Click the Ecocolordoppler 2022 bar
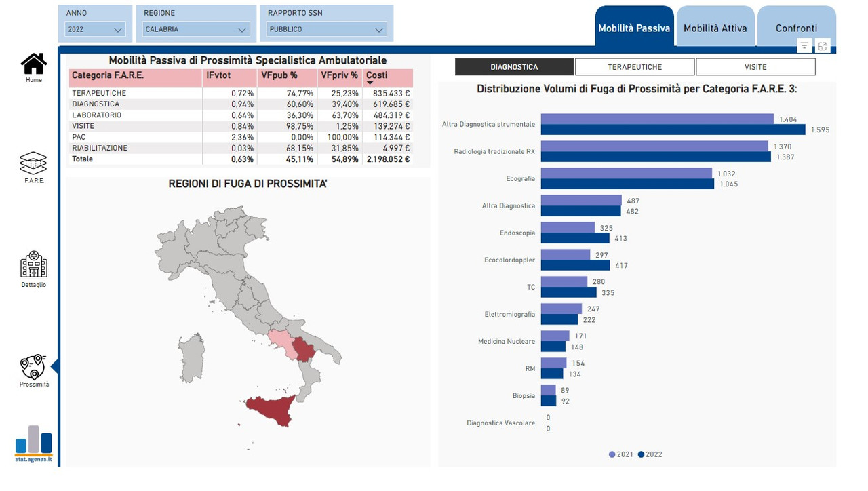The height and width of the screenshot is (491, 868). 575,265
